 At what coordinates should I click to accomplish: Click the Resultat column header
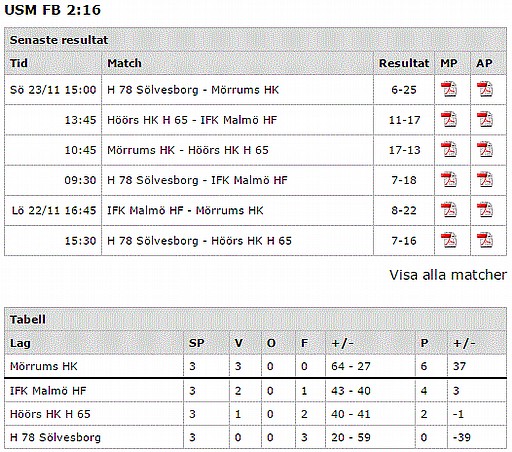(404, 63)
